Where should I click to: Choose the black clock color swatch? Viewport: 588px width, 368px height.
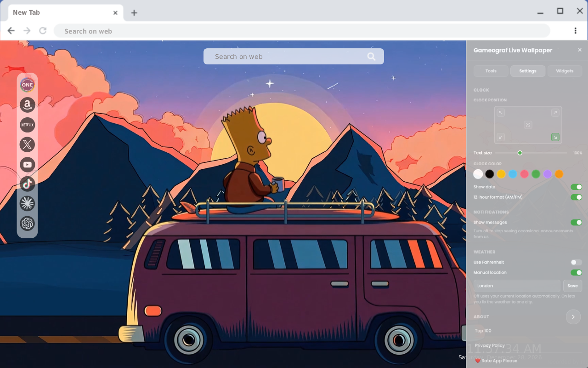(x=490, y=174)
